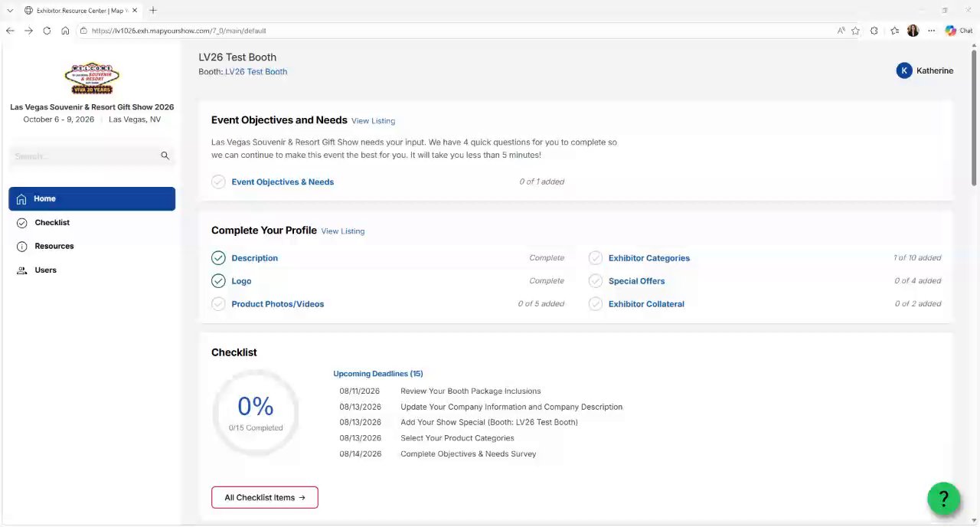980x527 pixels.
Task: Open the Katherine user account menu
Action: click(925, 70)
